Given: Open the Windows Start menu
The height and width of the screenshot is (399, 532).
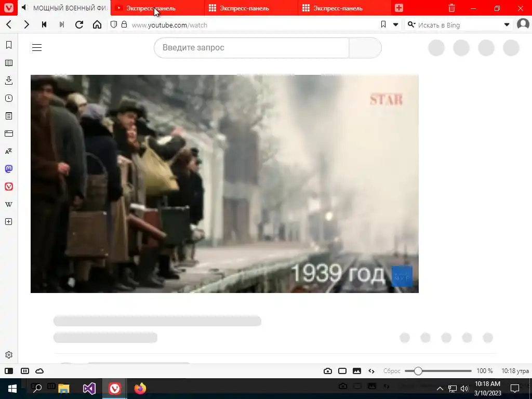Looking at the screenshot, I should pos(12,389).
